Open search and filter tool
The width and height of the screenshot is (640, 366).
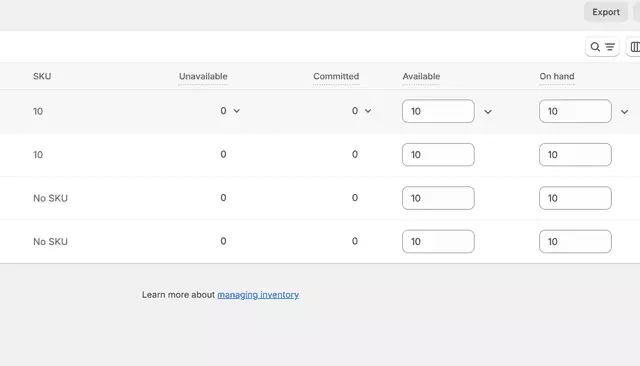[602, 47]
